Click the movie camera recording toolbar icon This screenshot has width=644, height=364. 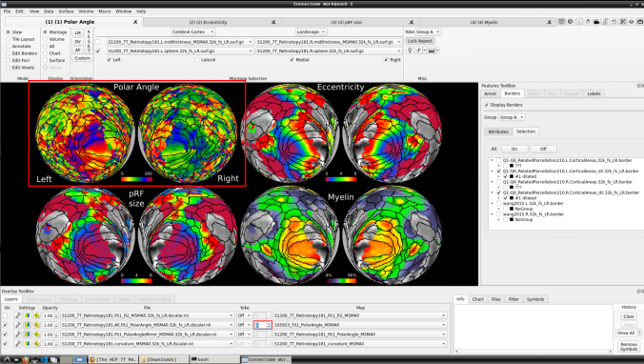[596, 22]
